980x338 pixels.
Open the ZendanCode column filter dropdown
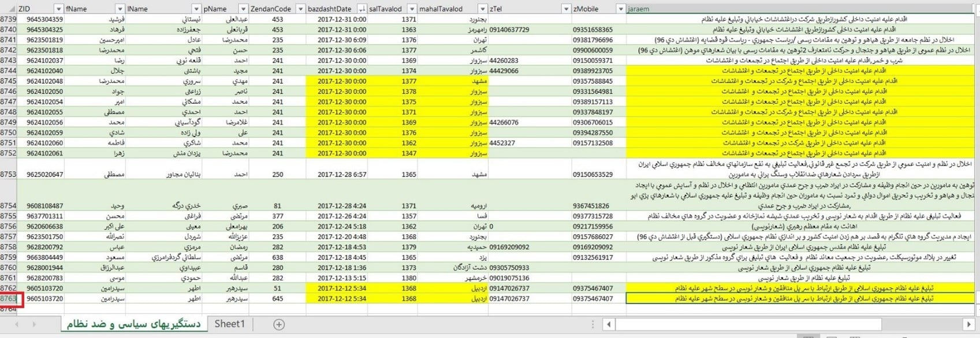pos(300,9)
